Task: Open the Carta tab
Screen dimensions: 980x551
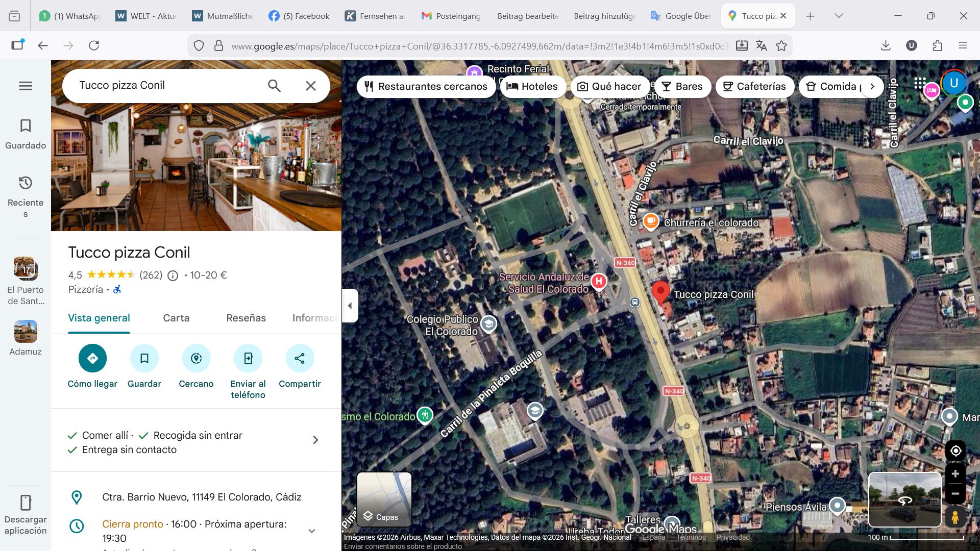Action: [x=176, y=318]
